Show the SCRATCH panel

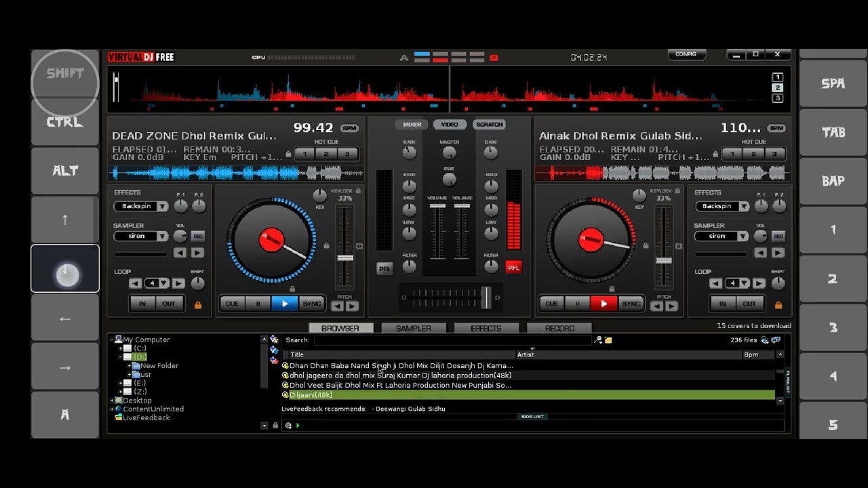click(489, 125)
